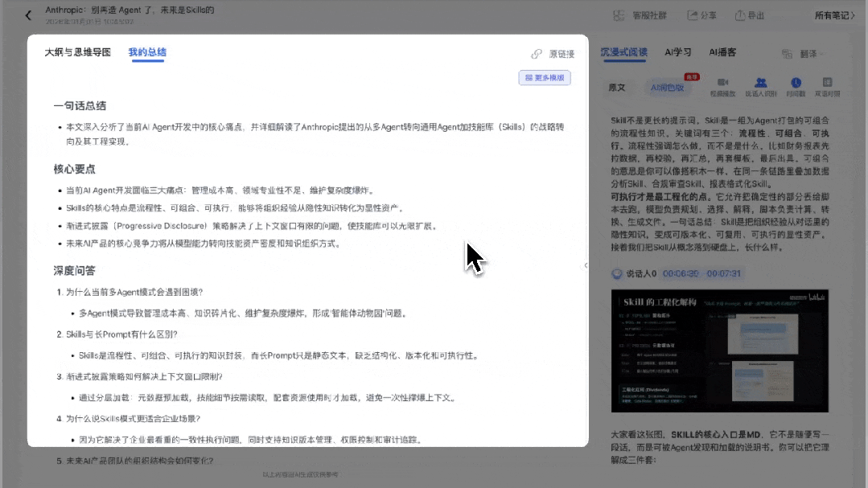Click the 一句话总结 heading
This screenshot has height=488, width=868.
[80, 105]
